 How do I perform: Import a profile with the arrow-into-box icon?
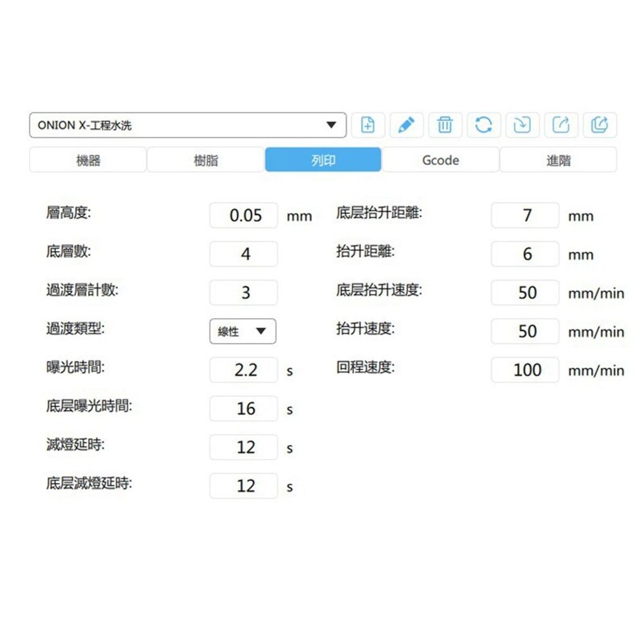pos(522,125)
